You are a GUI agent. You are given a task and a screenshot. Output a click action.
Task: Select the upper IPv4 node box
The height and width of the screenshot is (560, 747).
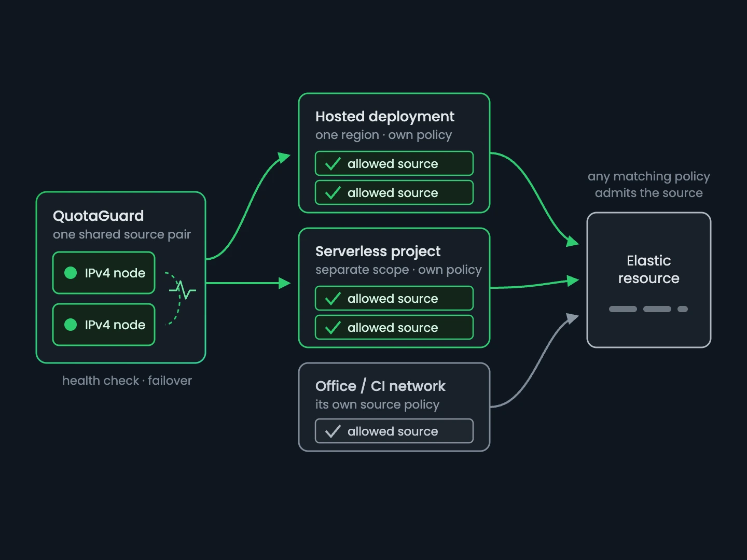tap(104, 273)
